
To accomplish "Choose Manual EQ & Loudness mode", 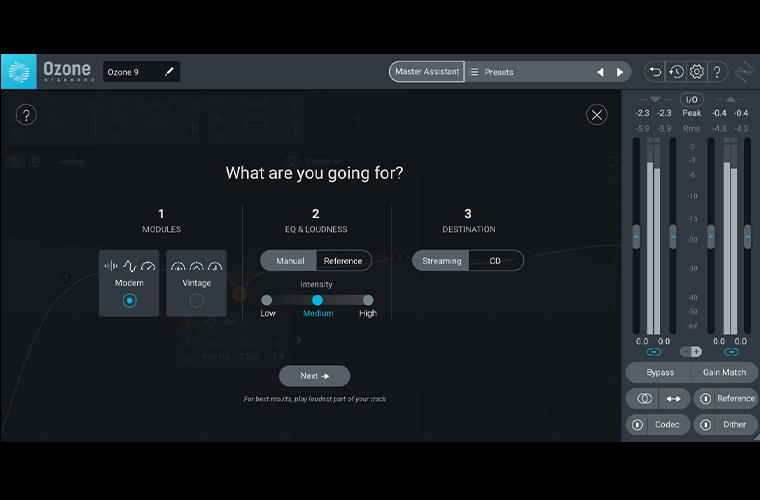I will (x=289, y=261).
